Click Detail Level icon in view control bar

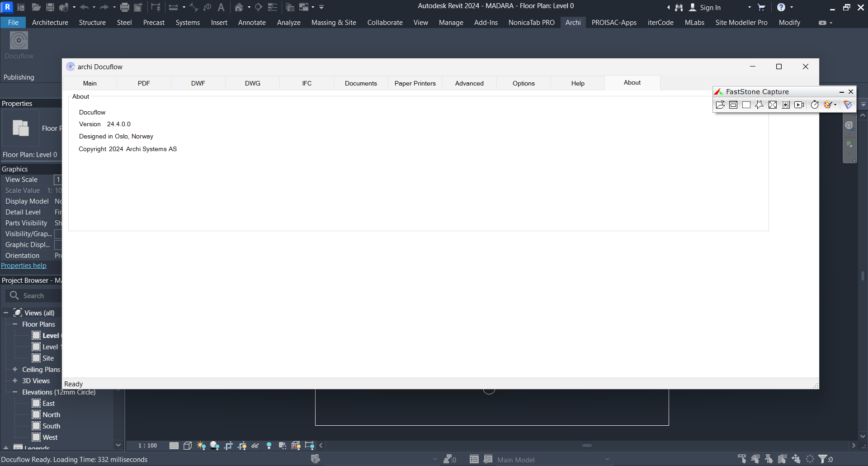coord(174,446)
